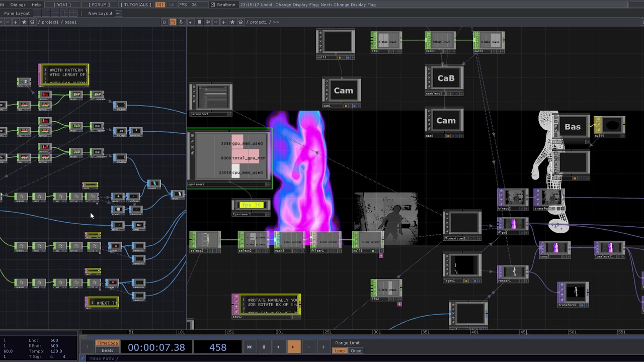The image size is (644, 362).
Task: Select the two-column pane layout icon
Action: click(46, 13)
